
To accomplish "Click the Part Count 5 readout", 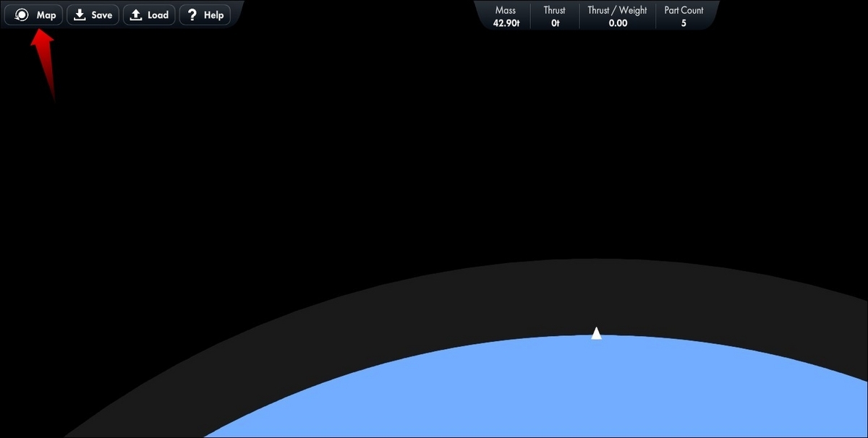I will [x=684, y=17].
